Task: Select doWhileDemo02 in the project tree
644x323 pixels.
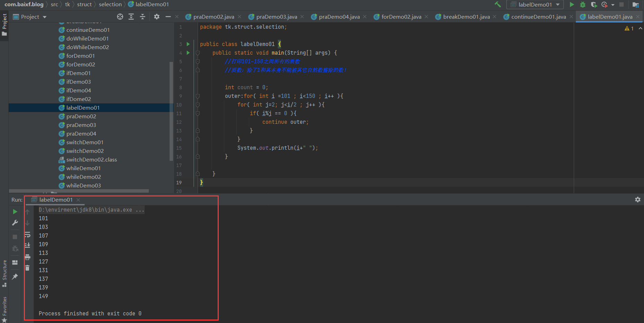Action: coord(88,47)
